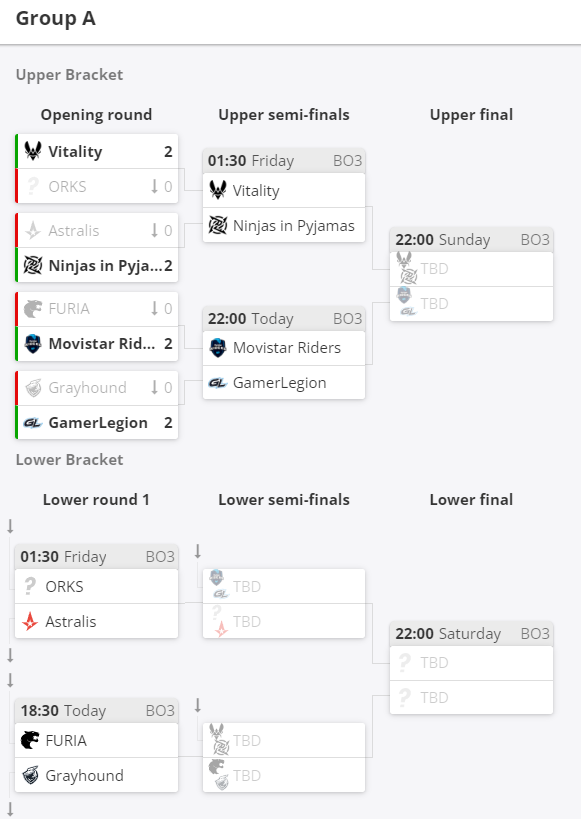Select GamerLegion team name in upper semi-finals
The image size is (581, 819).
[280, 383]
